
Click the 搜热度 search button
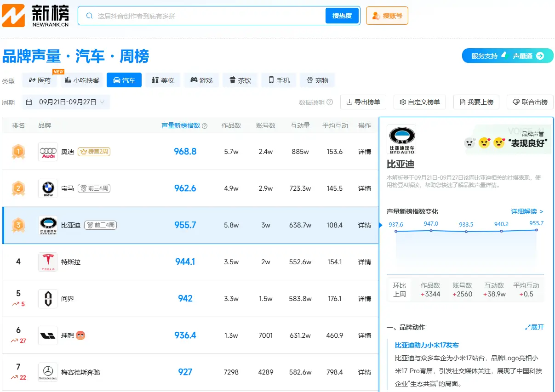tap(342, 16)
